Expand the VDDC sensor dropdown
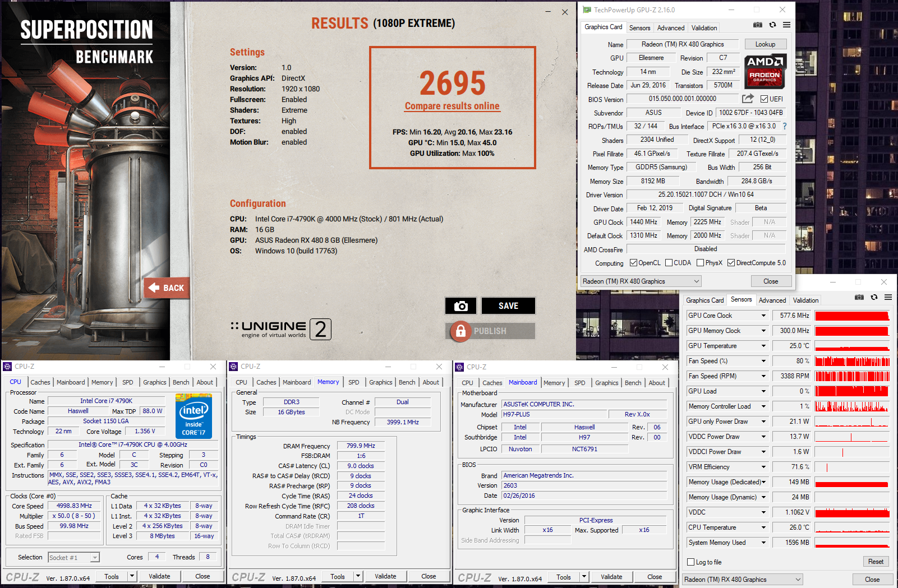The width and height of the screenshot is (898, 588). click(x=763, y=512)
